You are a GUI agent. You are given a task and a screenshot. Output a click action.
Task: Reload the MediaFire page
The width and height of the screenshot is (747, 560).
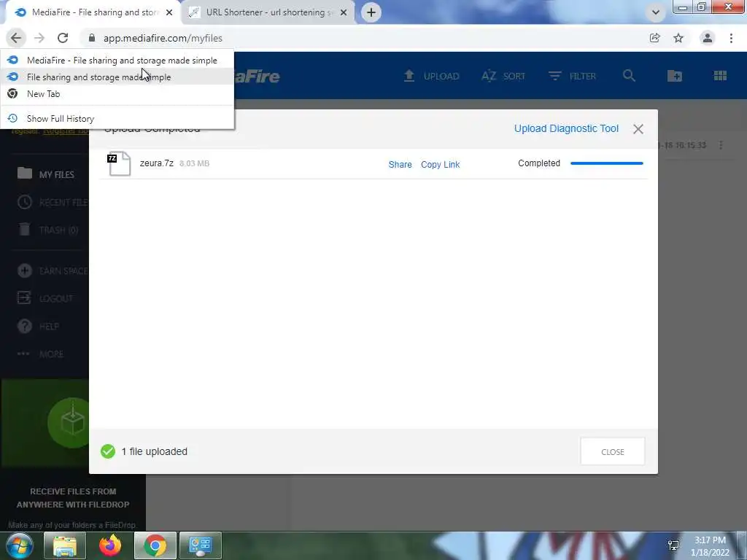click(63, 38)
